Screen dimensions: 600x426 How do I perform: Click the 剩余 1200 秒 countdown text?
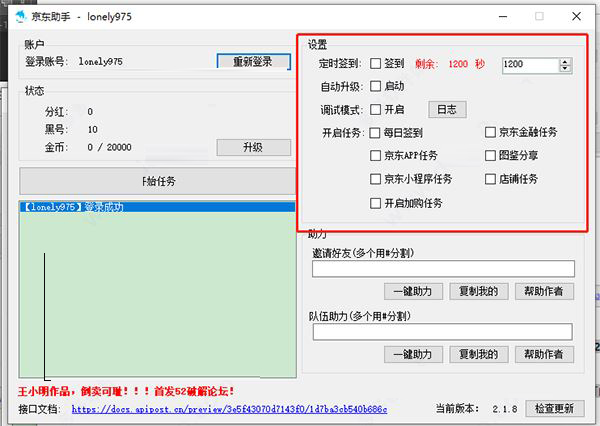pyautogui.click(x=450, y=64)
